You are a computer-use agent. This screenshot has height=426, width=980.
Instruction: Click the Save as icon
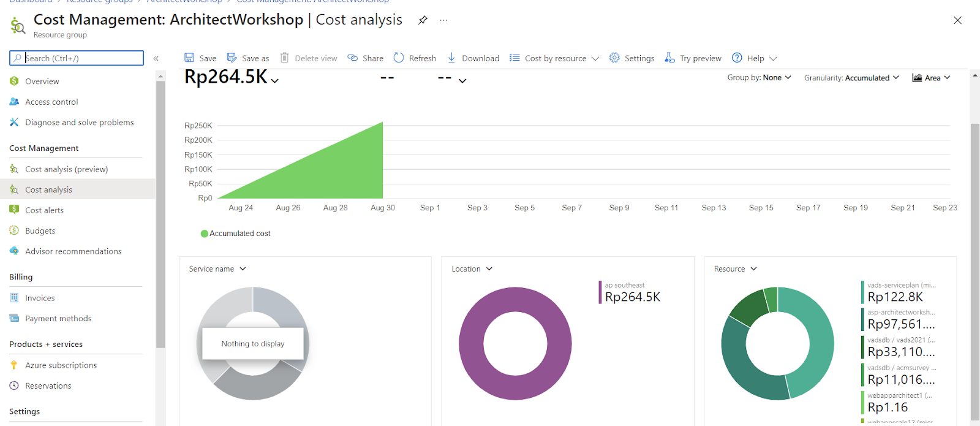(x=232, y=58)
